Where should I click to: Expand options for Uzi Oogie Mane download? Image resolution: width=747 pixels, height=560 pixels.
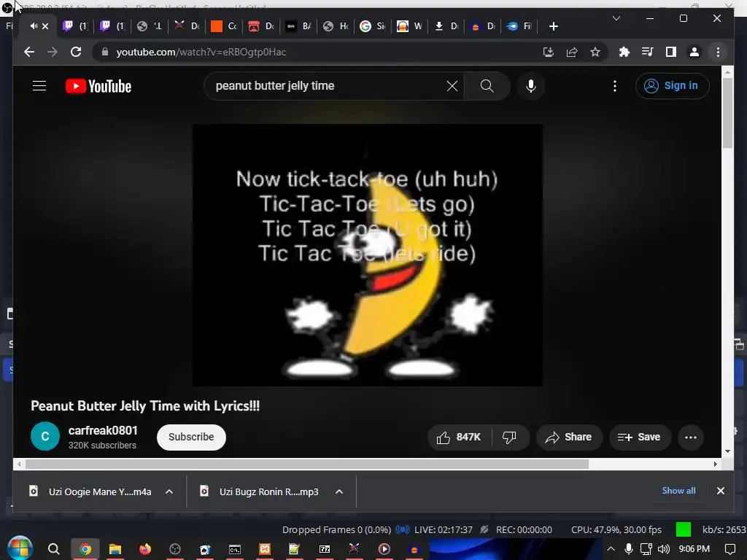point(169,491)
